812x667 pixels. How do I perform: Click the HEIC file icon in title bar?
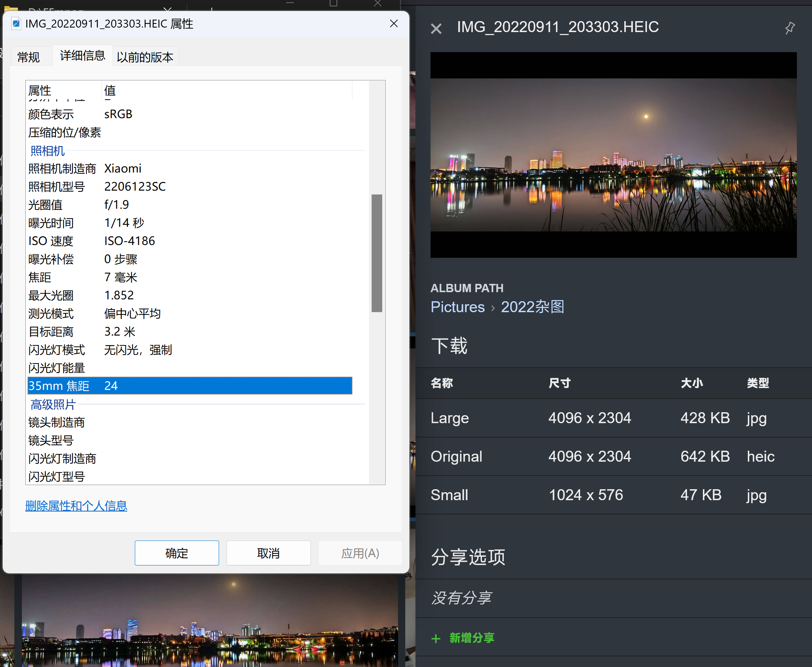(x=16, y=24)
